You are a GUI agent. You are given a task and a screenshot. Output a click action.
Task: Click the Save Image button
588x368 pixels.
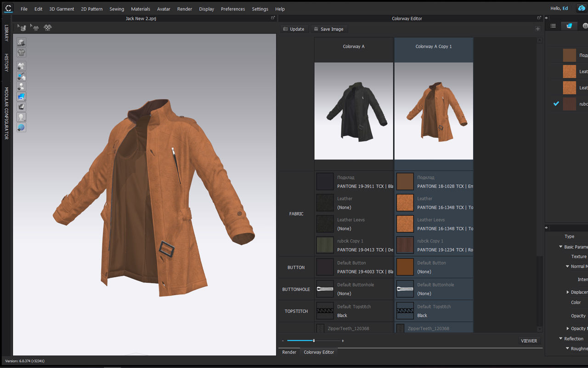[328, 29]
